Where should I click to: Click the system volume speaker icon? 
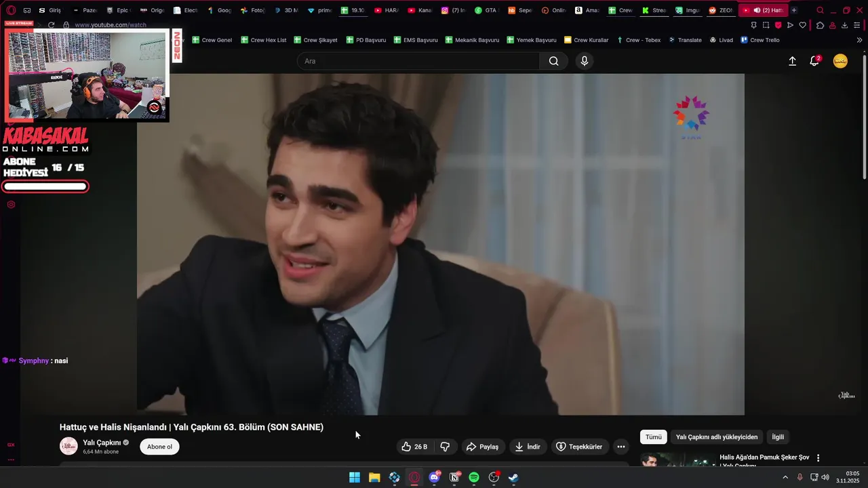pyautogui.click(x=825, y=477)
